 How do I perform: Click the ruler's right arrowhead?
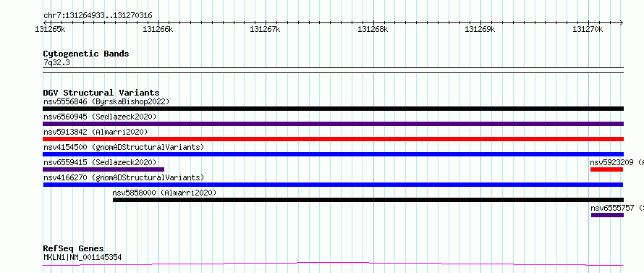tap(622, 23)
